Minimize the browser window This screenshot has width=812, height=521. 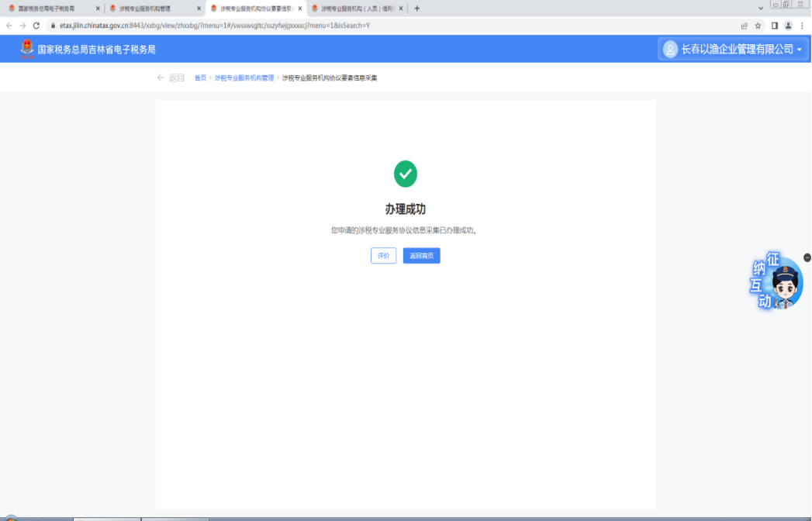776,4
